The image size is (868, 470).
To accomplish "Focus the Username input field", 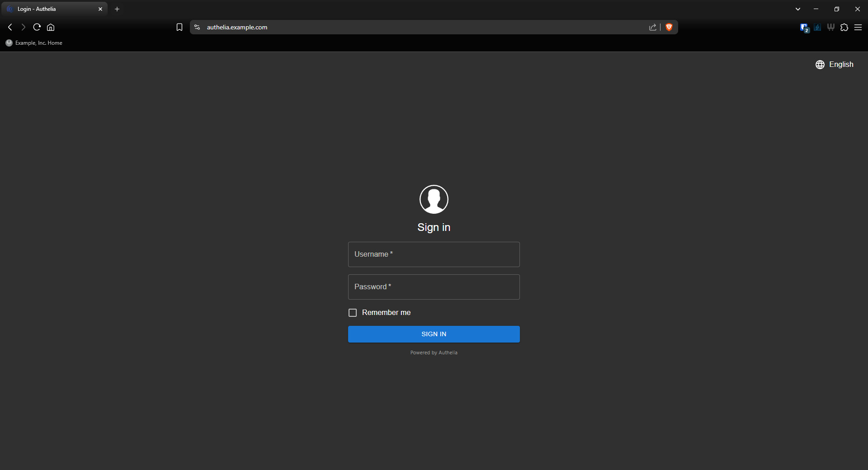I will [434, 254].
